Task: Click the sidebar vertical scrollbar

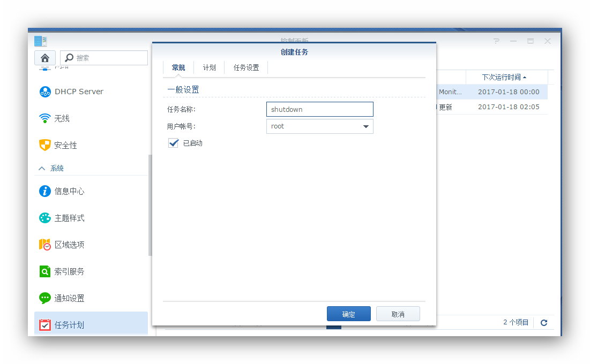Action: (x=150, y=205)
